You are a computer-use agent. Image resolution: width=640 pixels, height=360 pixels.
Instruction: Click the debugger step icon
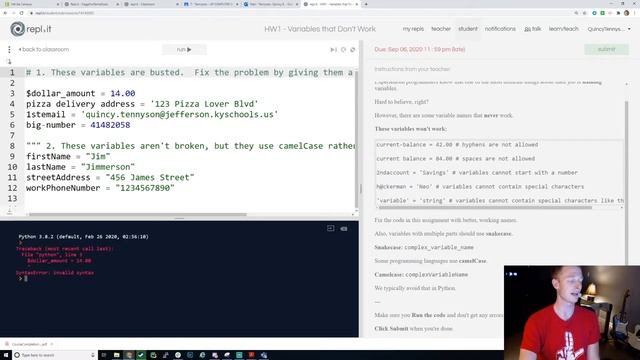333,49
